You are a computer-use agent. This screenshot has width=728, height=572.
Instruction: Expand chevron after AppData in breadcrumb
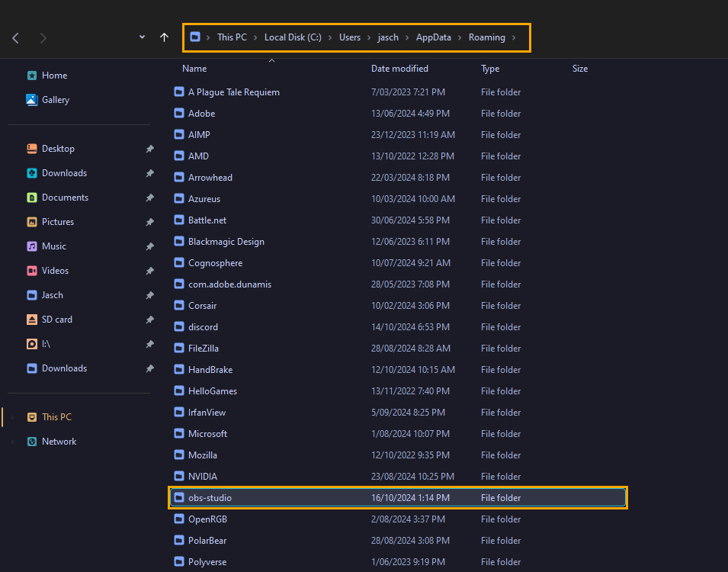(x=460, y=37)
